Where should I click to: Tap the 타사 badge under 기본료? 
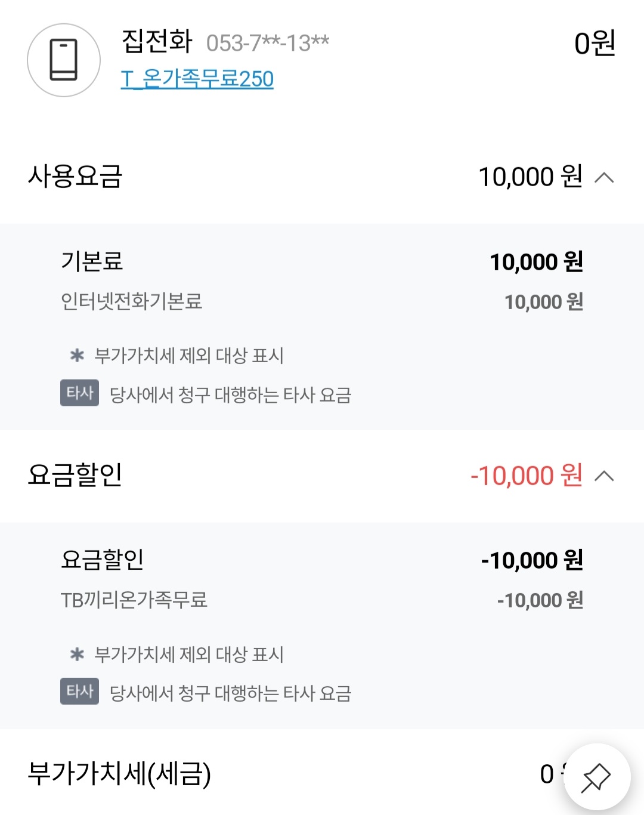click(x=79, y=393)
